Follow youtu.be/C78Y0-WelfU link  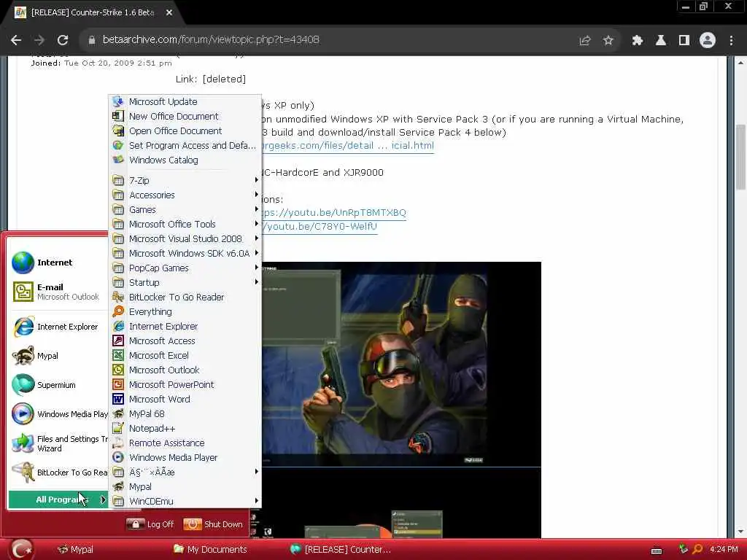(x=320, y=226)
